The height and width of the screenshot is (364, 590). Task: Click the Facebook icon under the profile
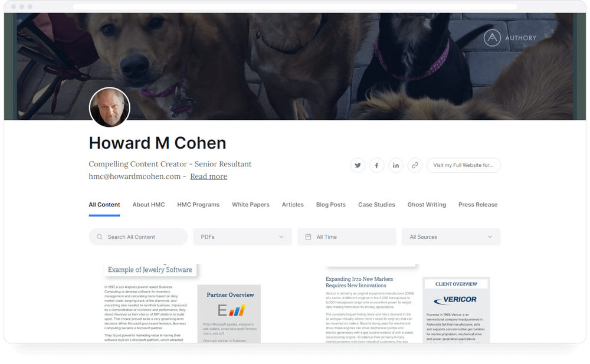(376, 165)
